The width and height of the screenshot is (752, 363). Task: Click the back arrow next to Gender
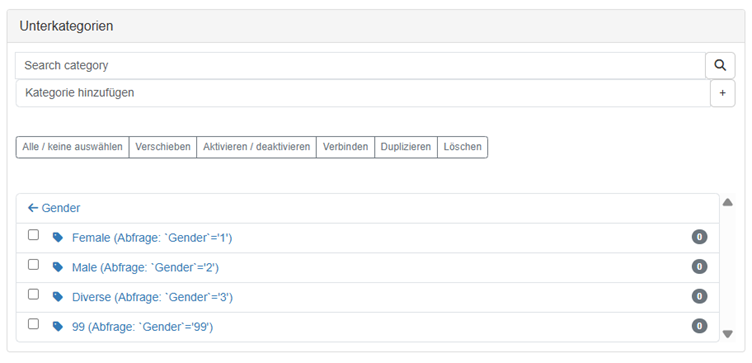pos(33,208)
